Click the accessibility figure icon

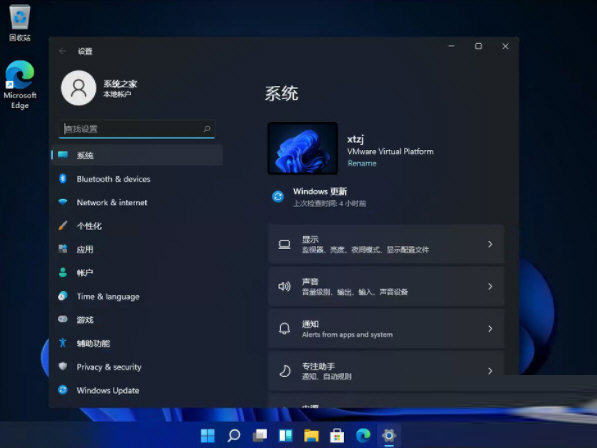63,343
